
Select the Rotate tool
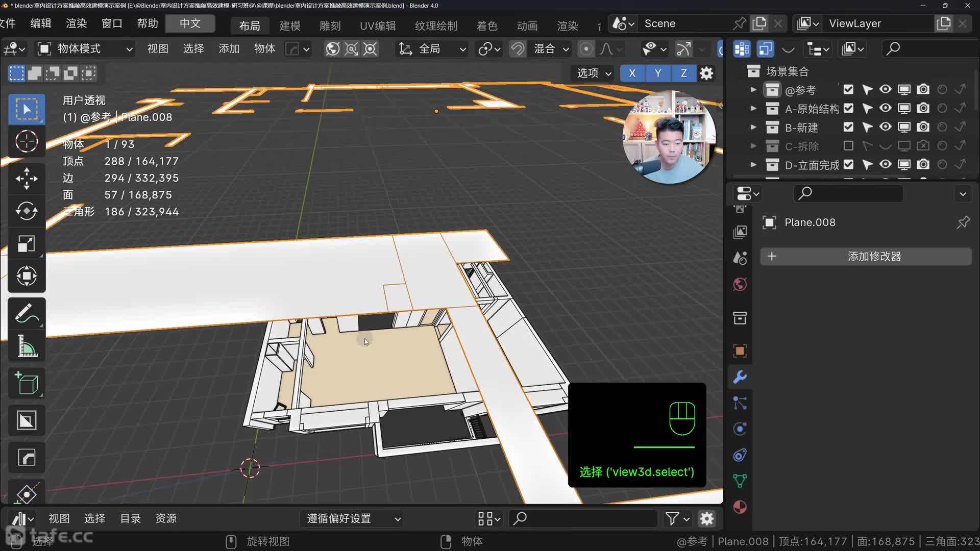pyautogui.click(x=27, y=211)
